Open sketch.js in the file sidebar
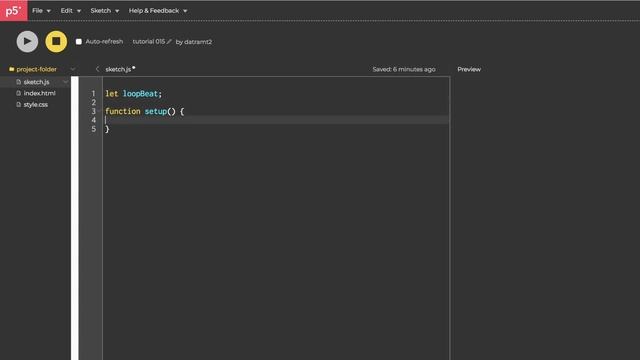 36,82
